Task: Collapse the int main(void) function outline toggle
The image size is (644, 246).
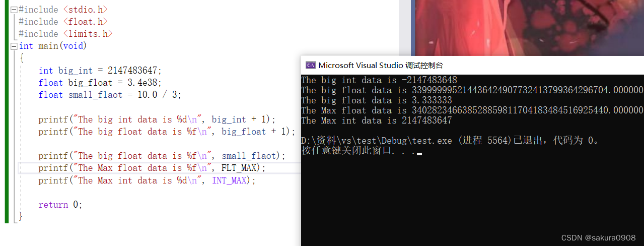Action: click(x=14, y=46)
